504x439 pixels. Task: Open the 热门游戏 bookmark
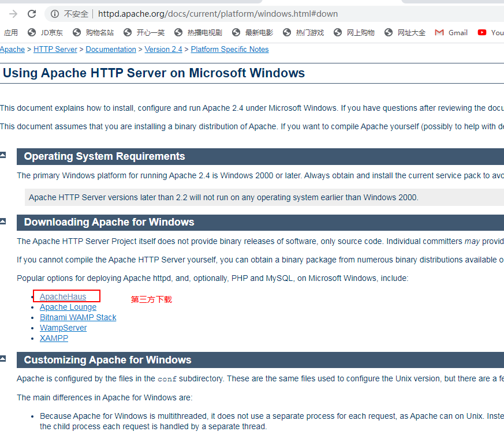(x=304, y=32)
